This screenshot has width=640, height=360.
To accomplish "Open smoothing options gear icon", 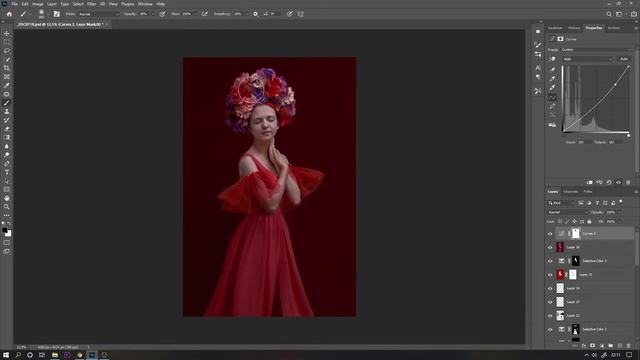I will [x=256, y=14].
